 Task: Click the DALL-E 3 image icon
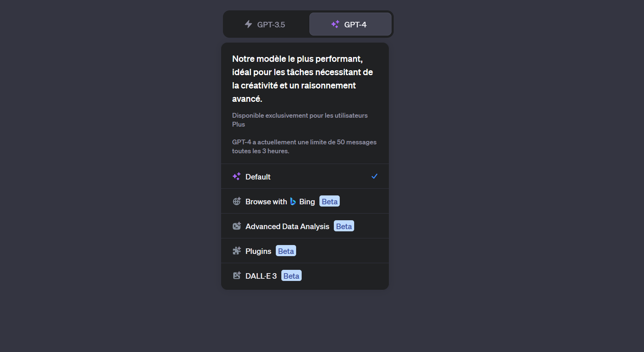coord(237,276)
